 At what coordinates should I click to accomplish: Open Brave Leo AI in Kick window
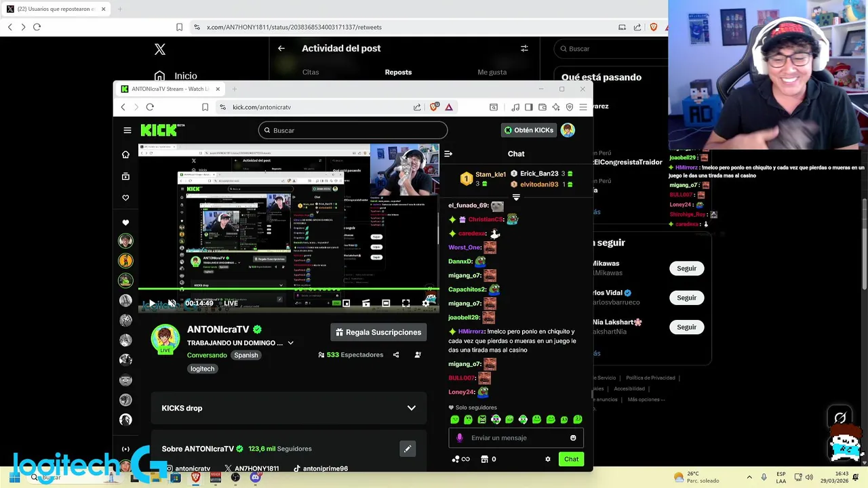(556, 107)
